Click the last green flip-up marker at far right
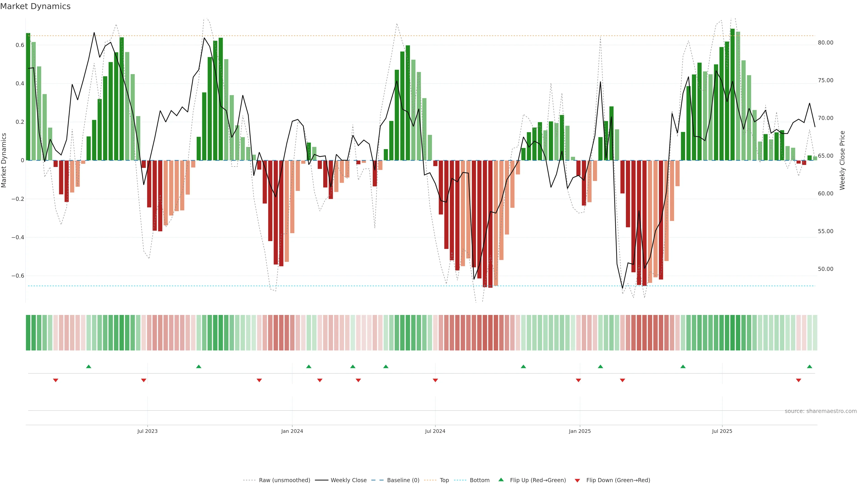Viewport: 868px width, 488px height. (809, 366)
